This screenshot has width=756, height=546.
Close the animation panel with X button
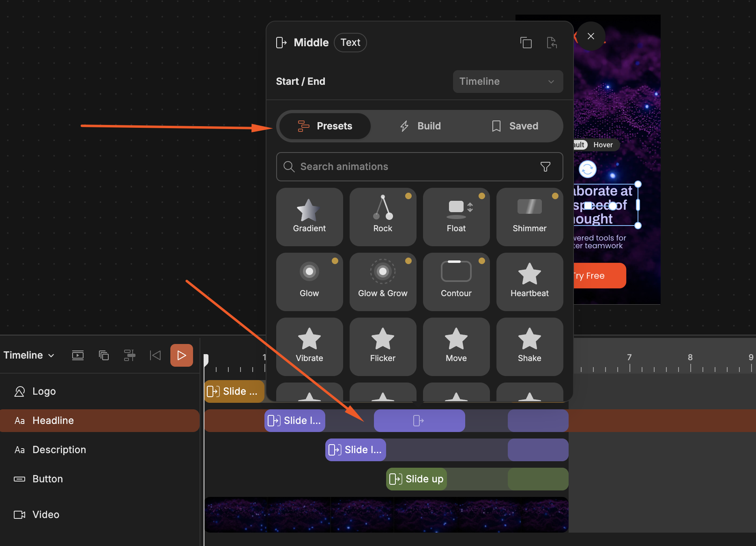click(x=591, y=36)
